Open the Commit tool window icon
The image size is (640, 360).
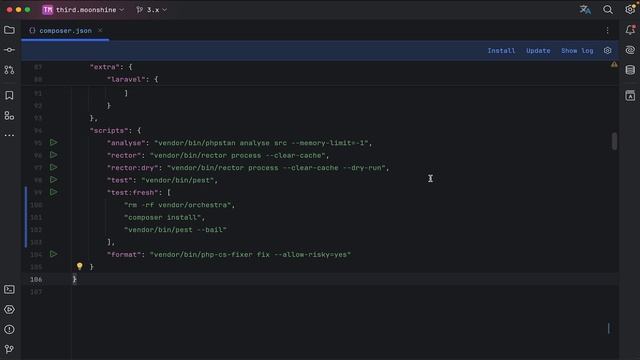[9, 50]
